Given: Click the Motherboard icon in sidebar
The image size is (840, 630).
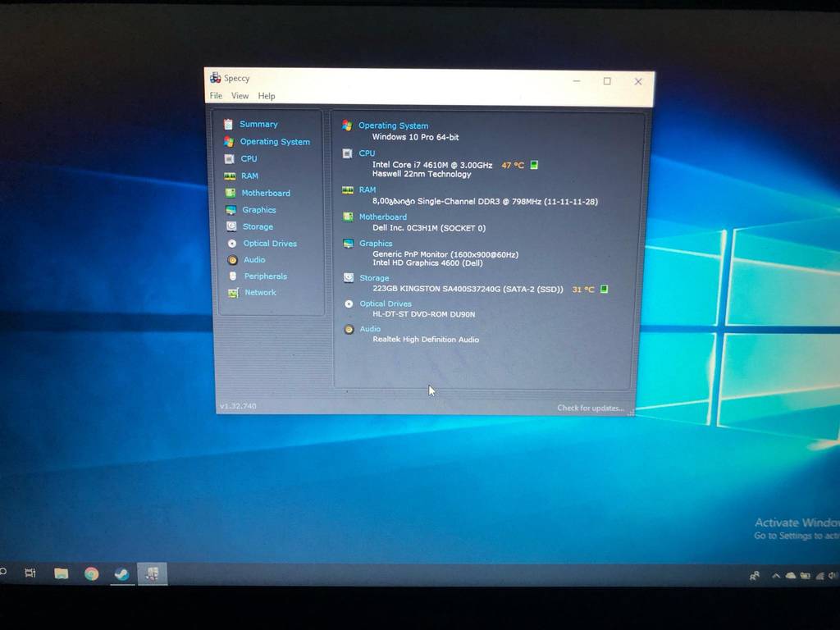Looking at the screenshot, I should click(231, 193).
